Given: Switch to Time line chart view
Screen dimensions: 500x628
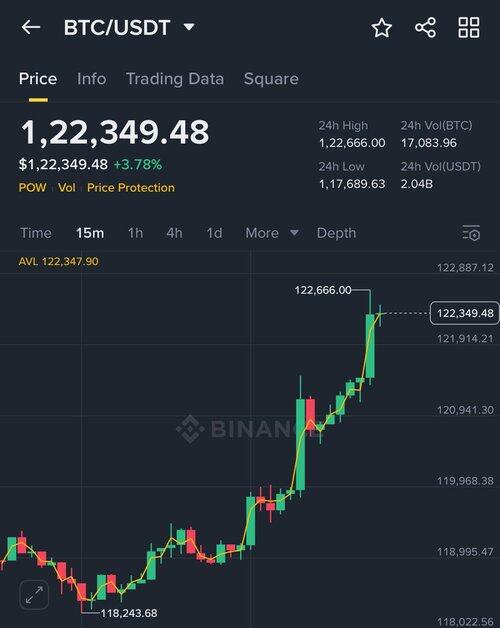Looking at the screenshot, I should 36,233.
